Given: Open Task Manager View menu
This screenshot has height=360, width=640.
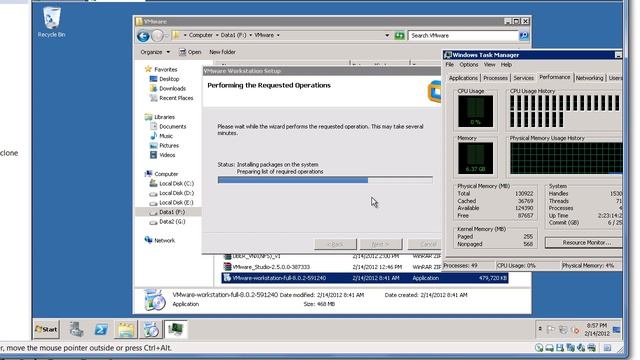Looking at the screenshot, I should point(489,65).
